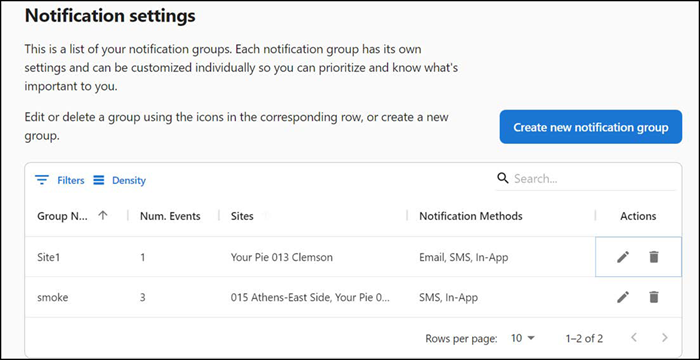Focus the Search input field

point(594,179)
